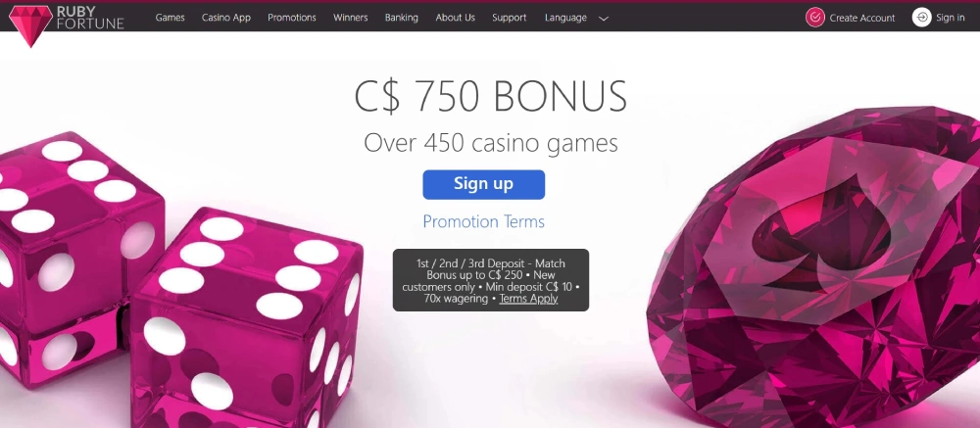Screen dimensions: 980x428
Task: Open the Games menu item
Action: [170, 18]
